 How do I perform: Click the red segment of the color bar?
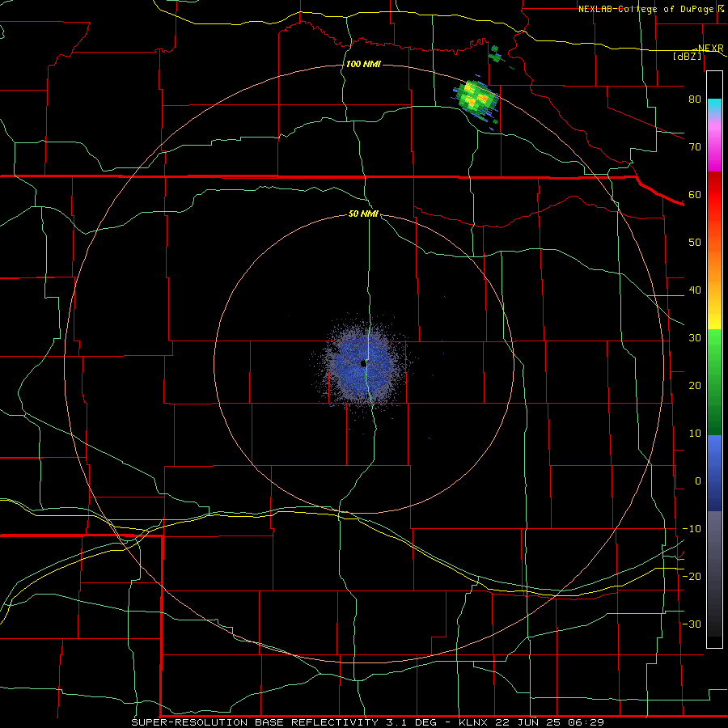pyautogui.click(x=714, y=195)
